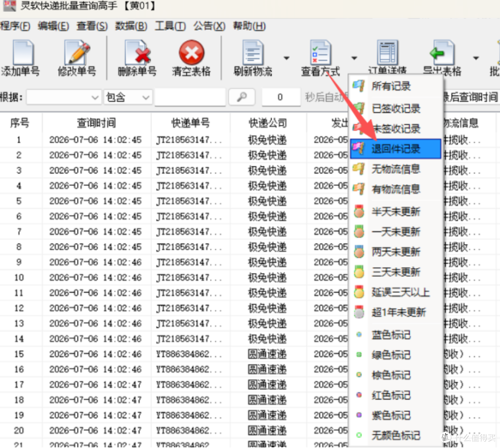Click the auto-refresh seconds field showing 0
The width and height of the screenshot is (500, 448).
(x=281, y=97)
